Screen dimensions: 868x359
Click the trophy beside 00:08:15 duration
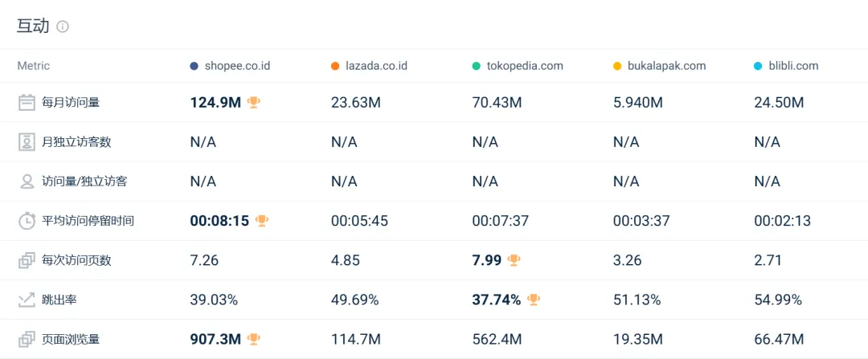[x=262, y=221]
